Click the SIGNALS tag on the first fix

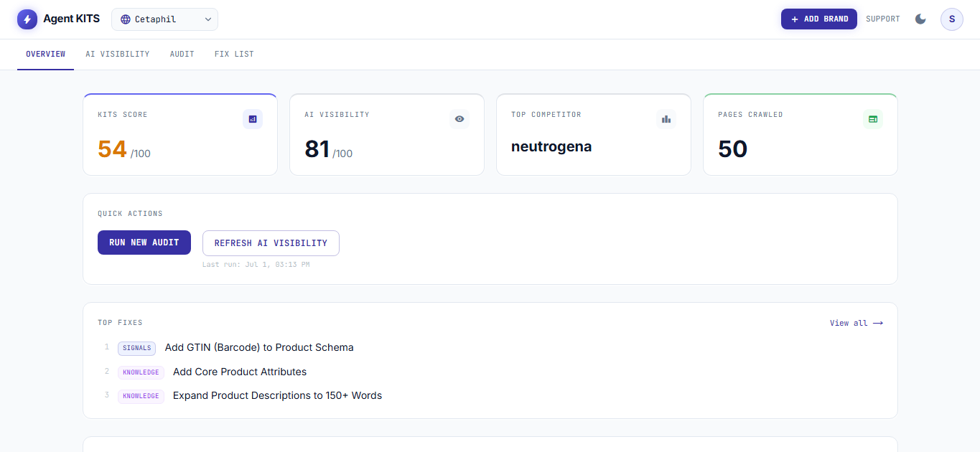(136, 348)
